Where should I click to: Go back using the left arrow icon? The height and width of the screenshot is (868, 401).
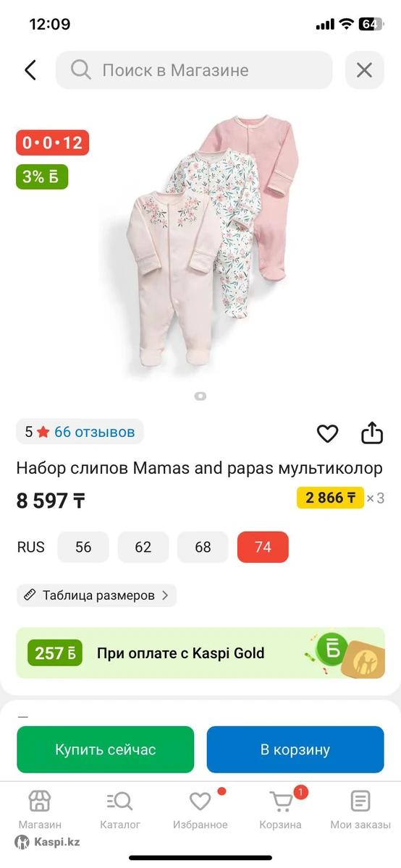click(x=30, y=70)
